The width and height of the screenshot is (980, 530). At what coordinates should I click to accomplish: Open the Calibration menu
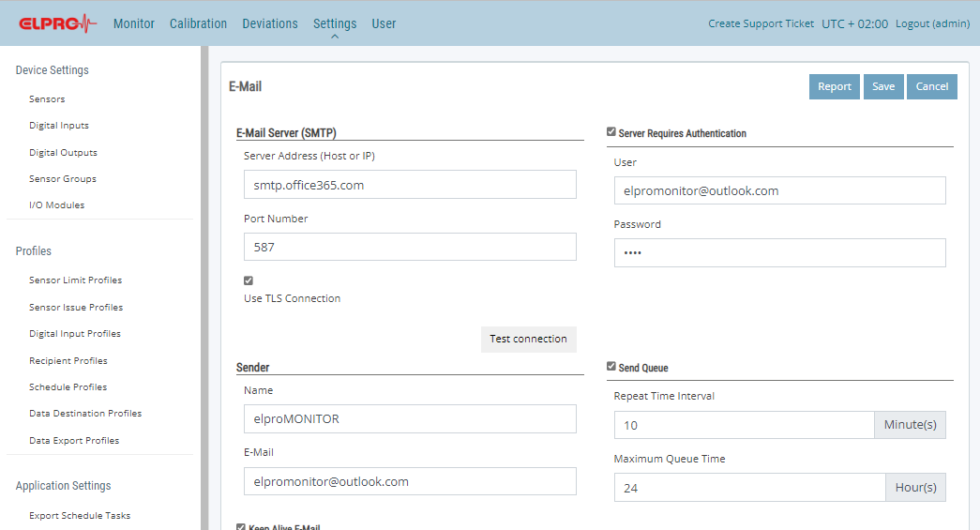pos(198,23)
